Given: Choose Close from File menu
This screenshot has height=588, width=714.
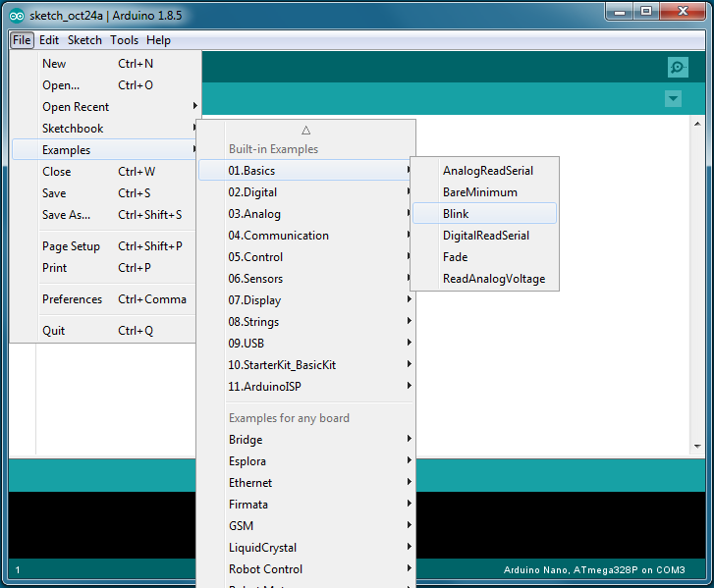Looking at the screenshot, I should pyautogui.click(x=104, y=172).
